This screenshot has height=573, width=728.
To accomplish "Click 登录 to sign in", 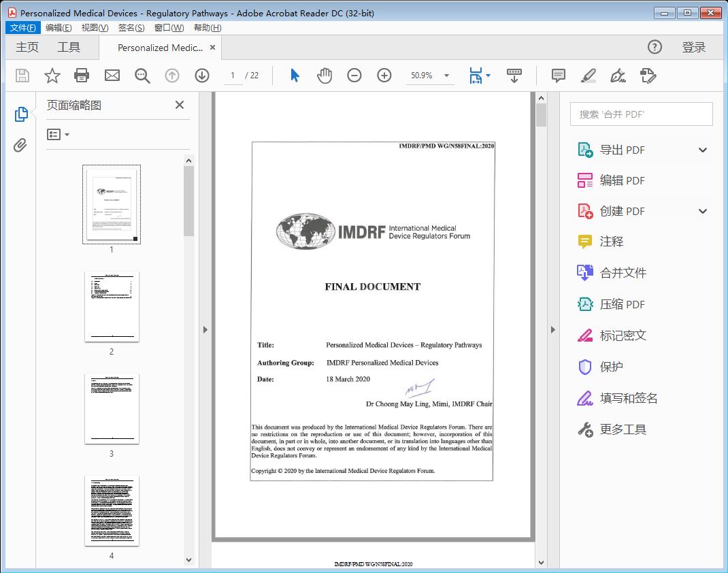I will click(x=693, y=47).
